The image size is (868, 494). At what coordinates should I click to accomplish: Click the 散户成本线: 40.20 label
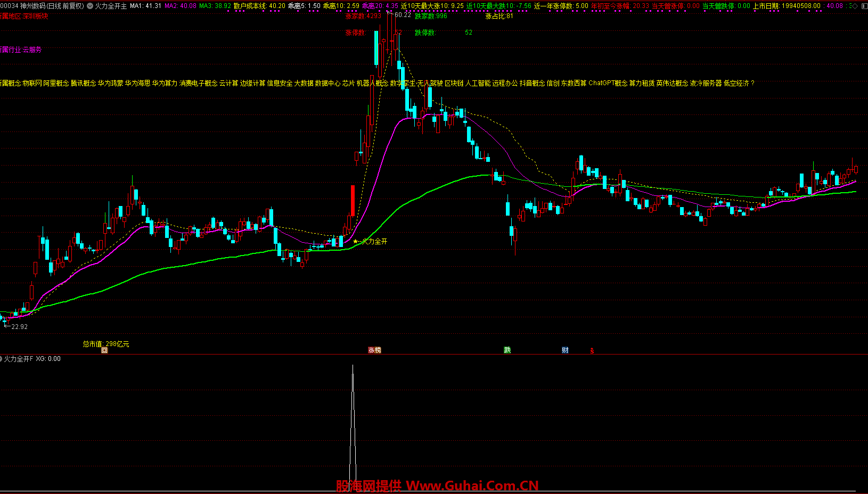(259, 6)
